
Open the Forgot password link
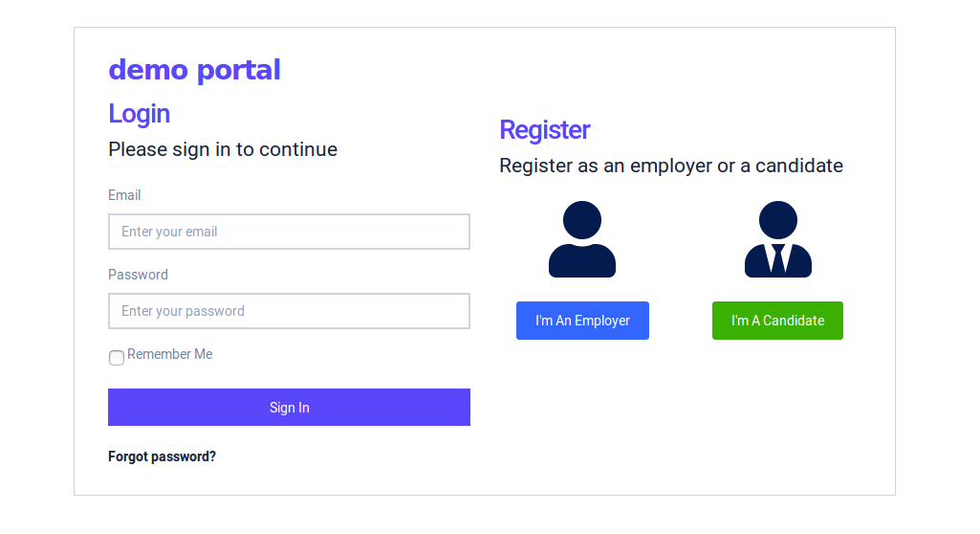click(x=162, y=456)
